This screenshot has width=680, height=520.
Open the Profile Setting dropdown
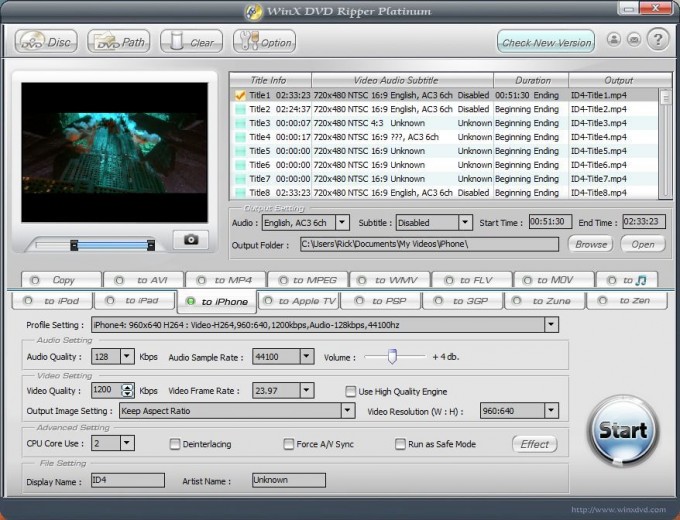[551, 324]
